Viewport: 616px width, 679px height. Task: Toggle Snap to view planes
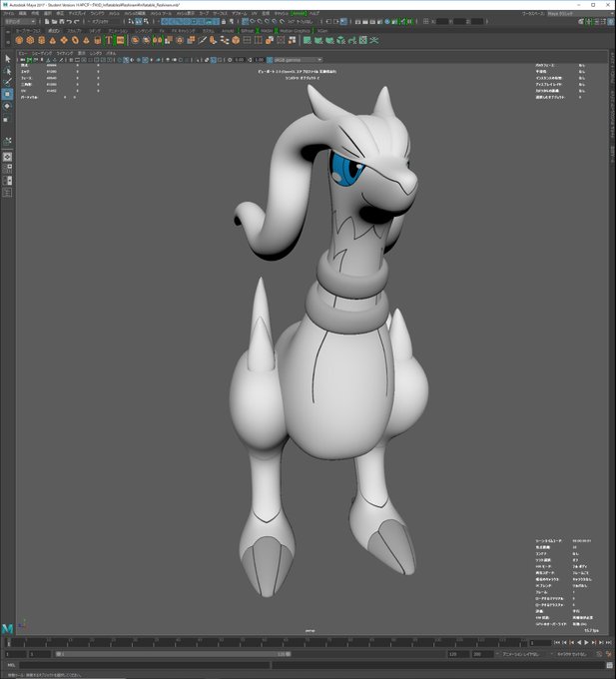point(275,21)
